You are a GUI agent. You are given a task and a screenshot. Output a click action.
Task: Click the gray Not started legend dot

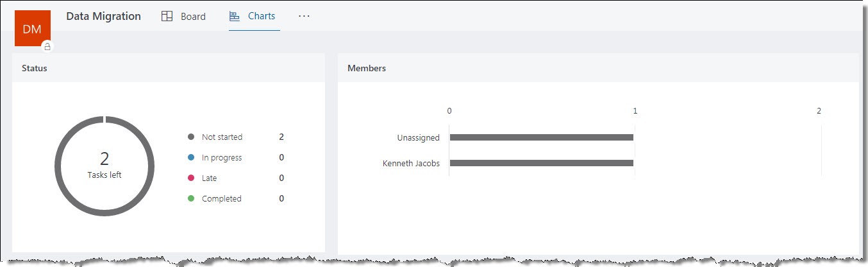tap(190, 137)
